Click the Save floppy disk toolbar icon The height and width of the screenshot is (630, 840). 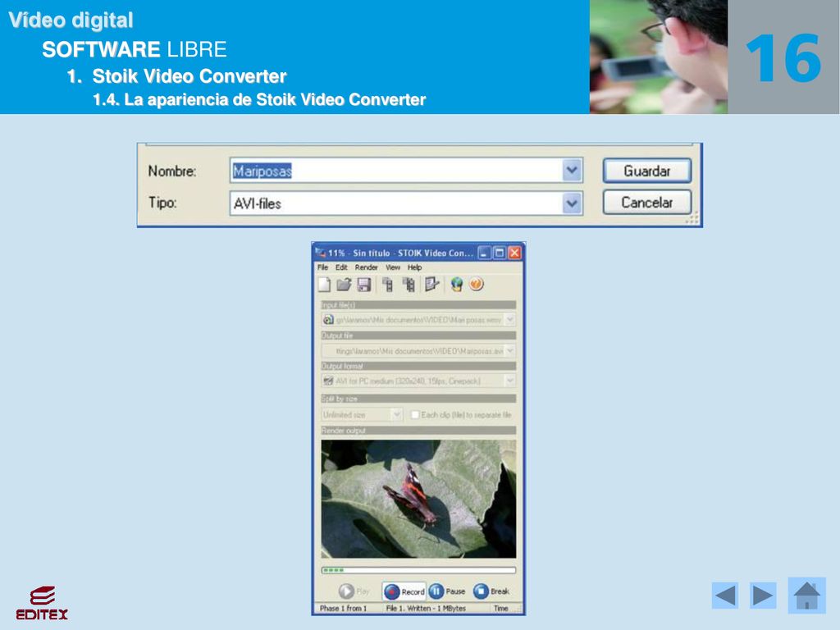pos(364,285)
